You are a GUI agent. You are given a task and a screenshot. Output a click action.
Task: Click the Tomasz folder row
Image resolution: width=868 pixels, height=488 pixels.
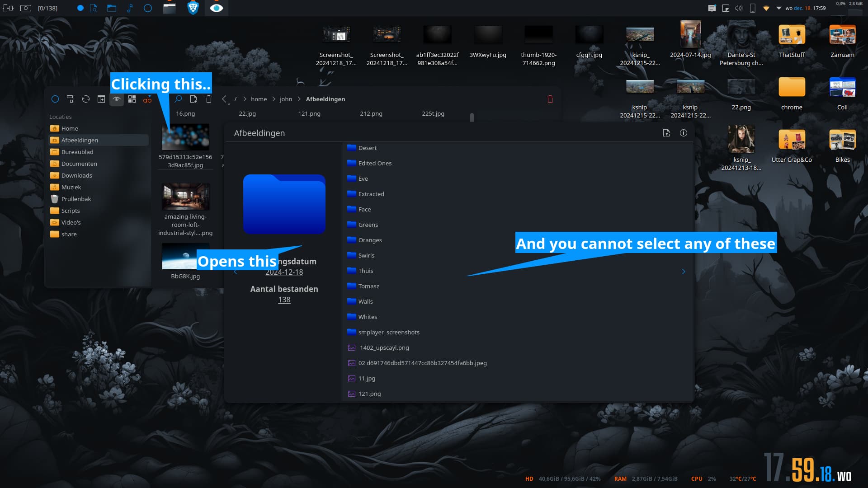coord(518,286)
